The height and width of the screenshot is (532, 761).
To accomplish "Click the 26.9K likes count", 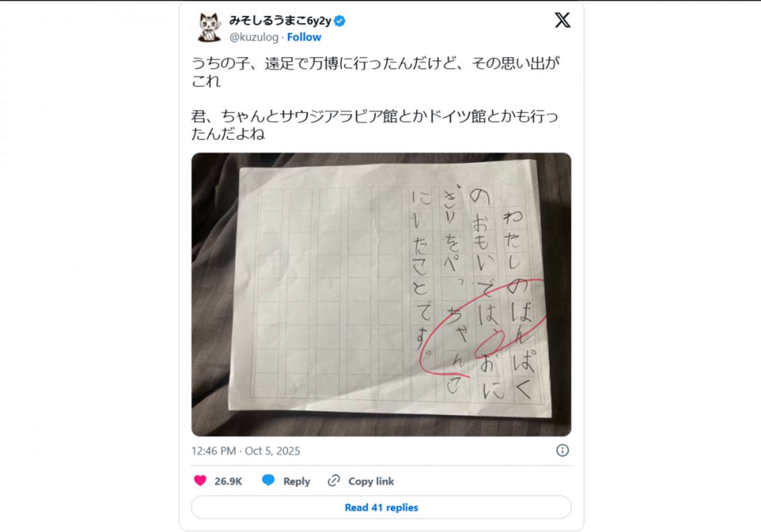I will point(228,481).
